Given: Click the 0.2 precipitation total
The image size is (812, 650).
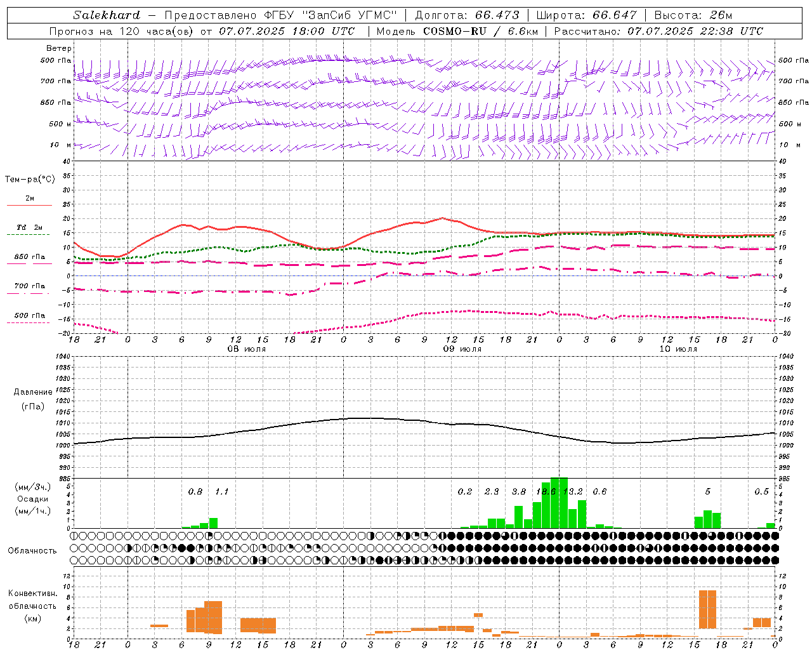Looking at the screenshot, I should pos(465,491).
